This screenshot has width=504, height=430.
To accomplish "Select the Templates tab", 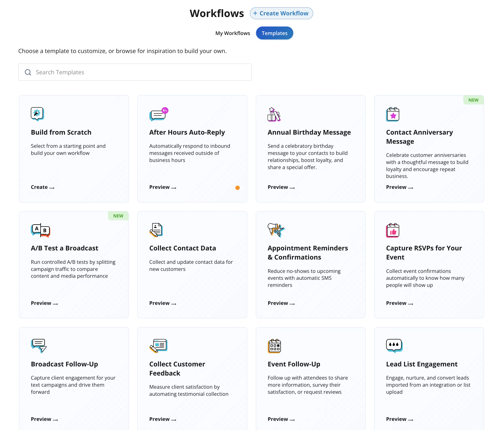I will point(274,33).
